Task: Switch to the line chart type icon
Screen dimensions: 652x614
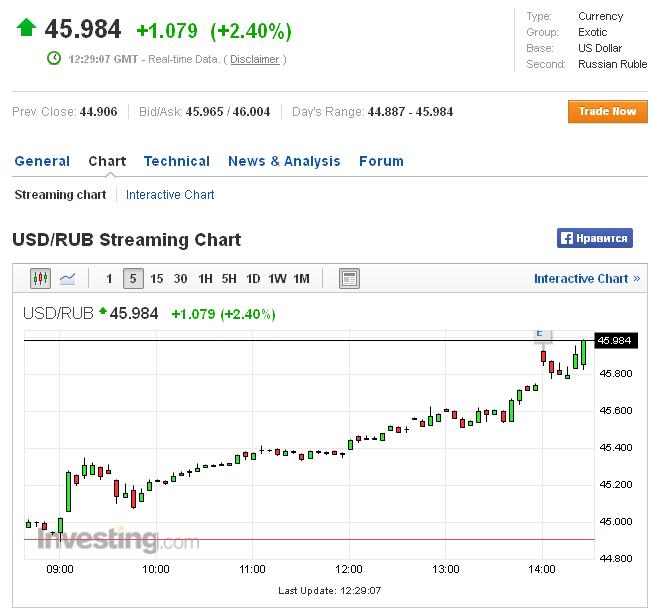Action: [67, 278]
